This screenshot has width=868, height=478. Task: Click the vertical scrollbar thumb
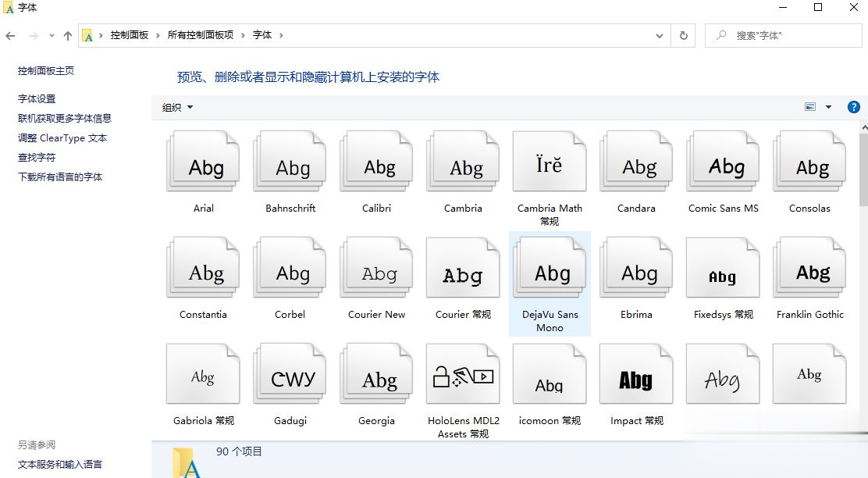click(x=863, y=169)
